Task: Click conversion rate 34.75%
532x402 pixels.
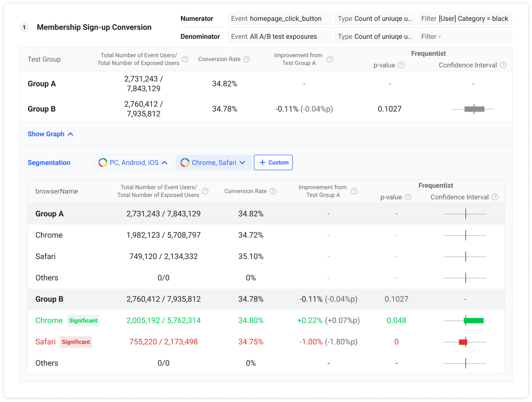Action: (x=251, y=342)
